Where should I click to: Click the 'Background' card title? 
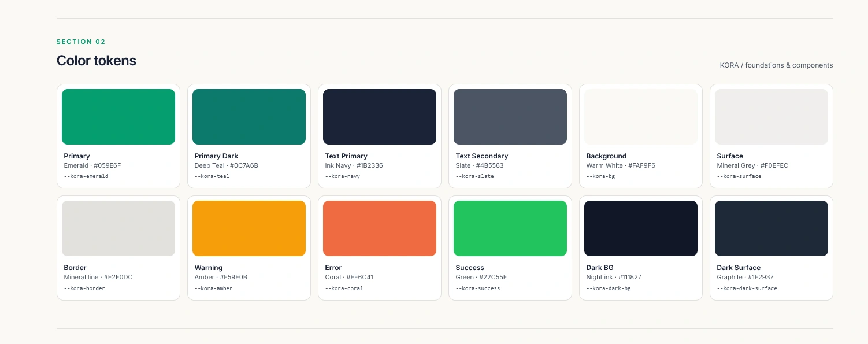click(x=606, y=156)
